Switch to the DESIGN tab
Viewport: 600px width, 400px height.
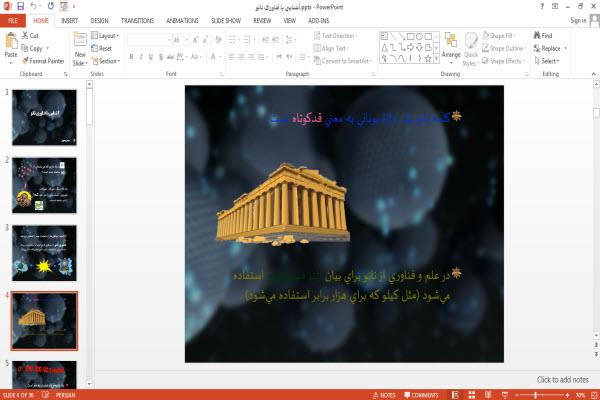(x=99, y=21)
